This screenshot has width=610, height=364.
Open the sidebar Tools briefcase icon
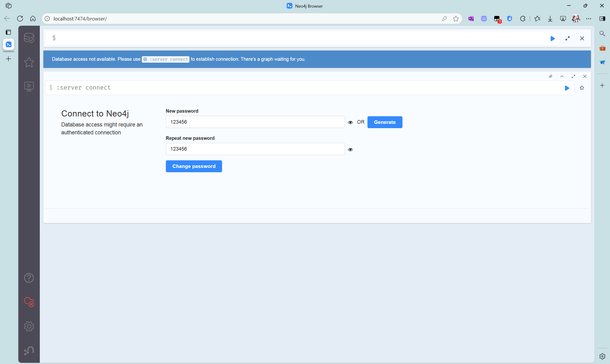tap(602, 48)
